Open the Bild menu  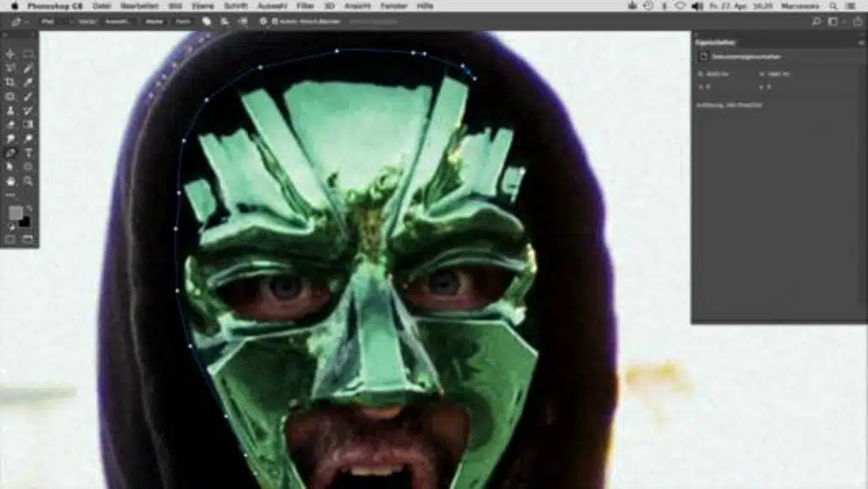tap(175, 6)
